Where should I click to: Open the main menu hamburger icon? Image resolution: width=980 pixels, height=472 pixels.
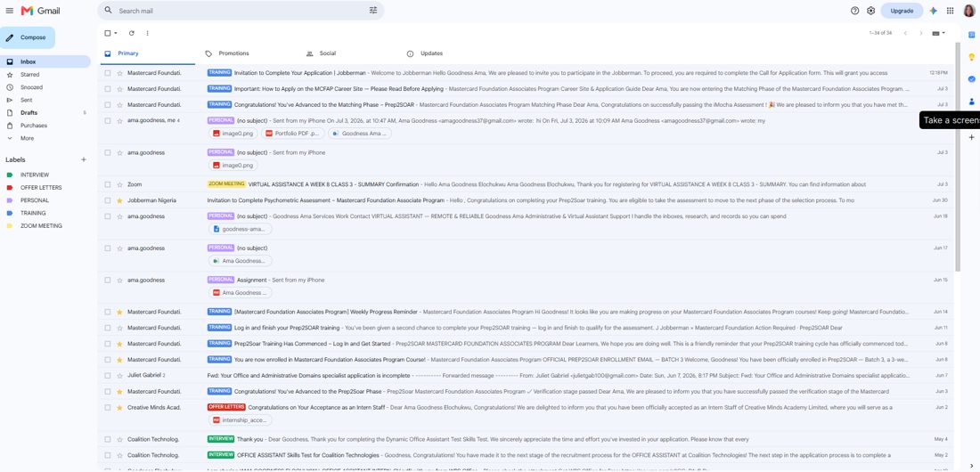tap(10, 11)
